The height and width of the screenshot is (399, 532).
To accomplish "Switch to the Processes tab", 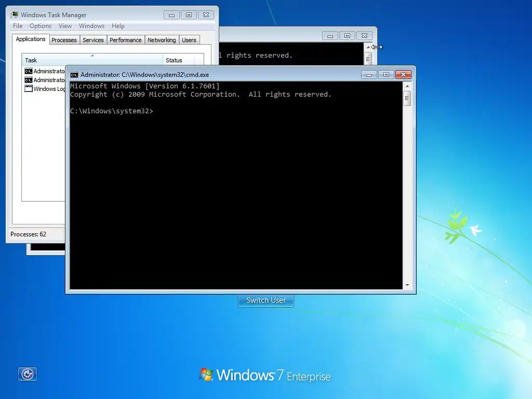I will (x=64, y=40).
